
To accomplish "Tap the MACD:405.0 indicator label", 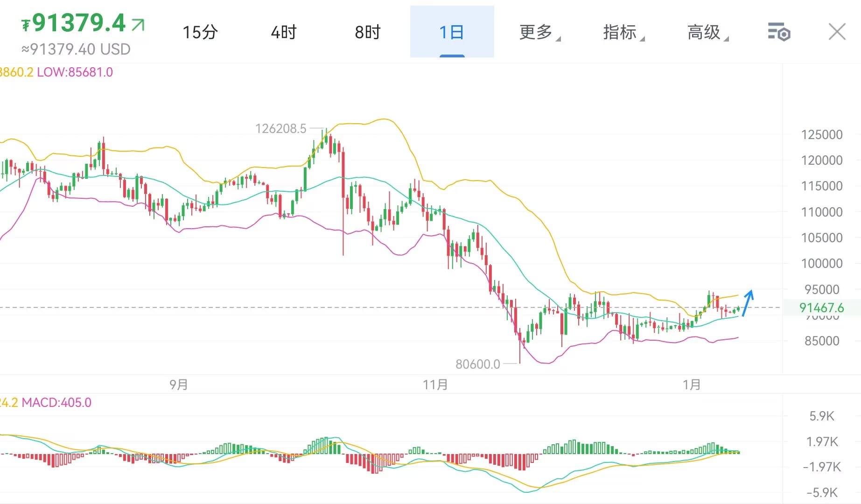I will (x=56, y=402).
